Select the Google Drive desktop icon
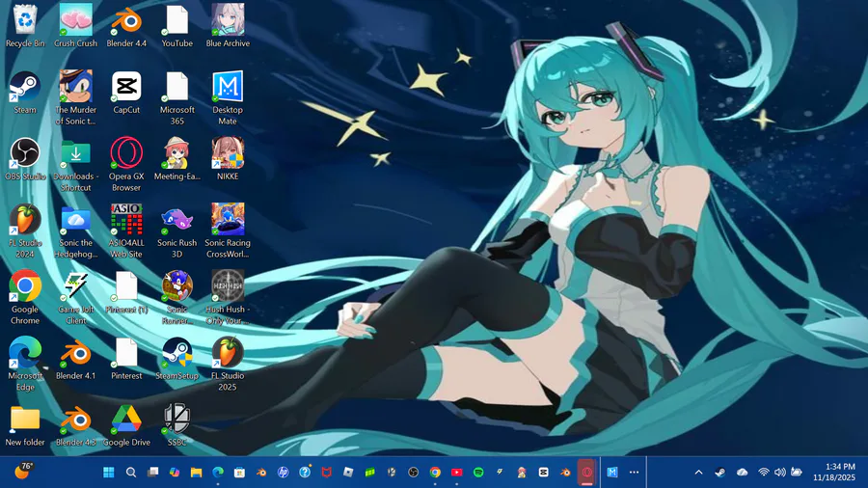 tap(126, 425)
